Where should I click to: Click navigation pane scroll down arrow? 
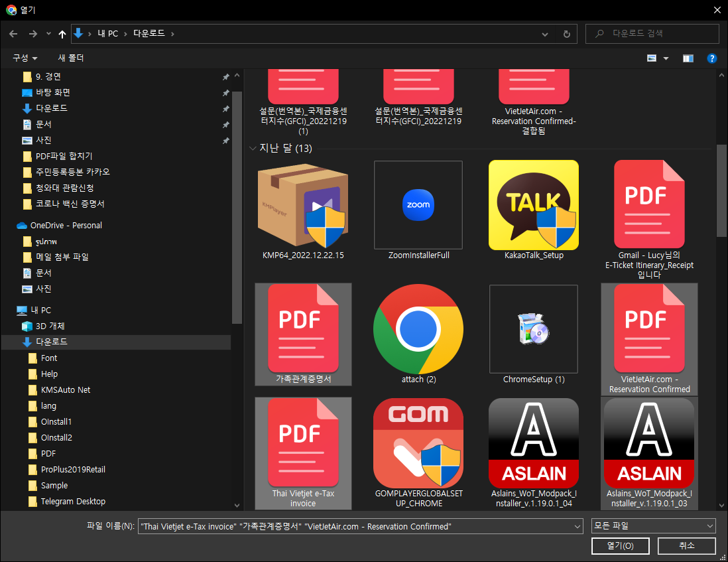pyautogui.click(x=237, y=506)
